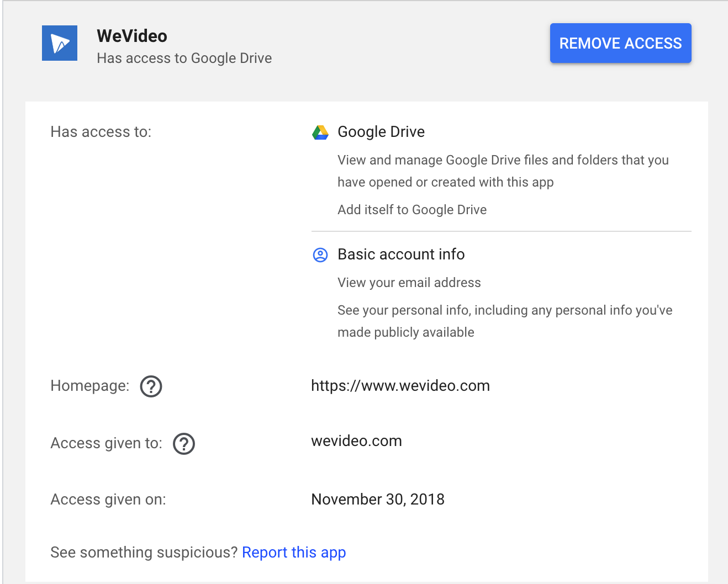The height and width of the screenshot is (584, 728).
Task: Click 'Has access to Google Drive' subtitle
Action: [184, 59]
